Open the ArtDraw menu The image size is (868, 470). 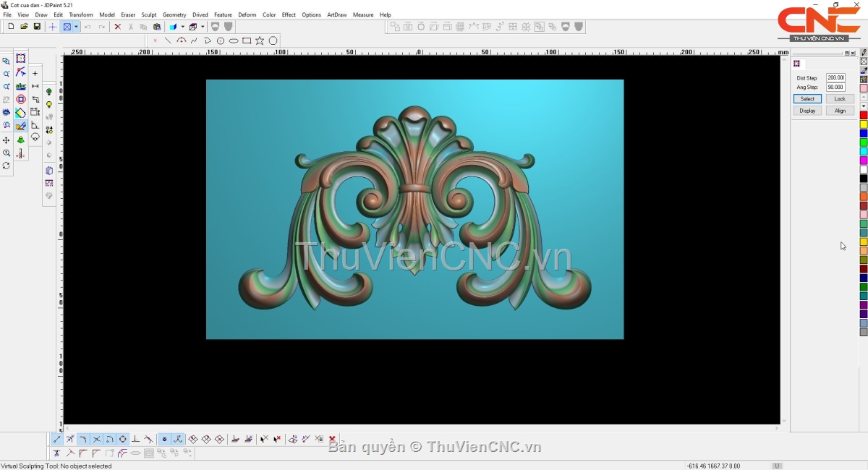coord(336,14)
